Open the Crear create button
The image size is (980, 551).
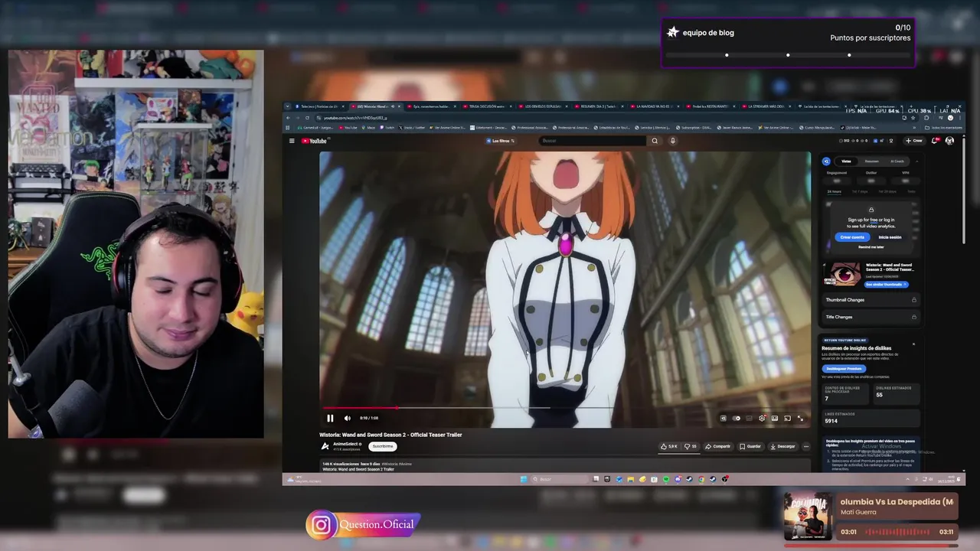914,141
